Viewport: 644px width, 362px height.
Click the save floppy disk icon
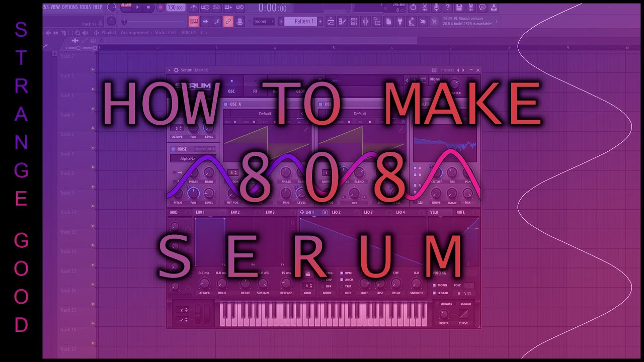[459, 7]
